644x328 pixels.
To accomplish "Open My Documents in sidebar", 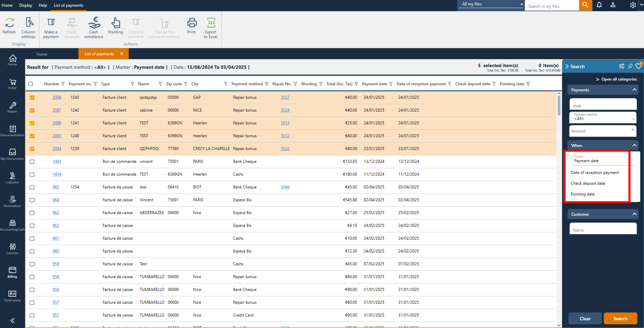I will pos(12,155).
